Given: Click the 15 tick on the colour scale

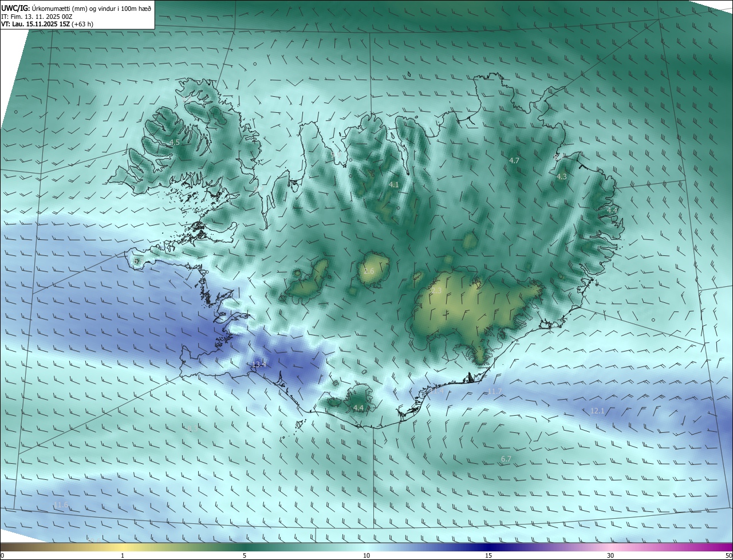Looking at the screenshot, I should [x=488, y=555].
